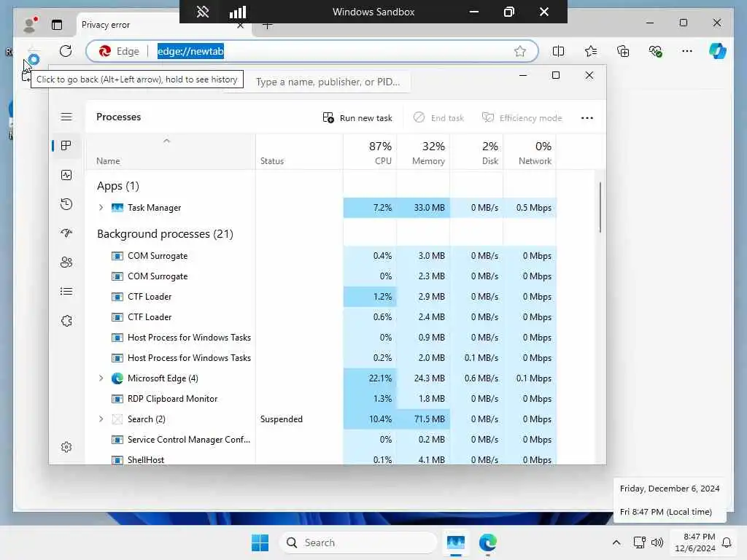The image size is (747, 560).
Task: Open Task Manager settings gear
Action: [66, 447]
